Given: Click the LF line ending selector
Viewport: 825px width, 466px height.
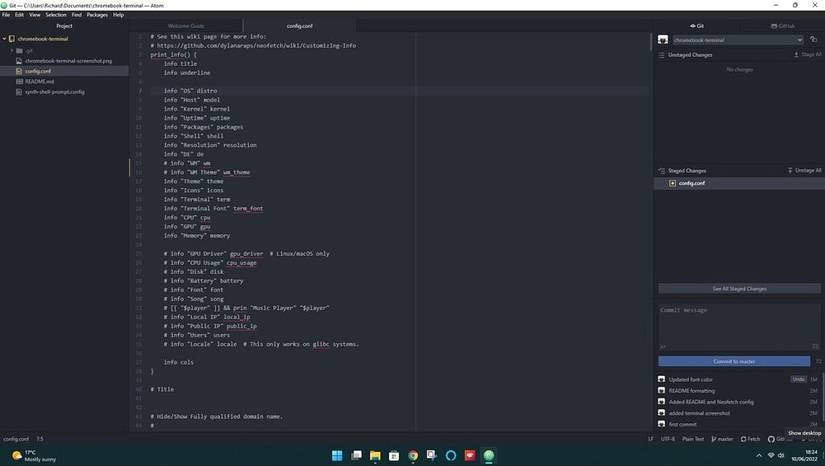Looking at the screenshot, I should pos(651,439).
